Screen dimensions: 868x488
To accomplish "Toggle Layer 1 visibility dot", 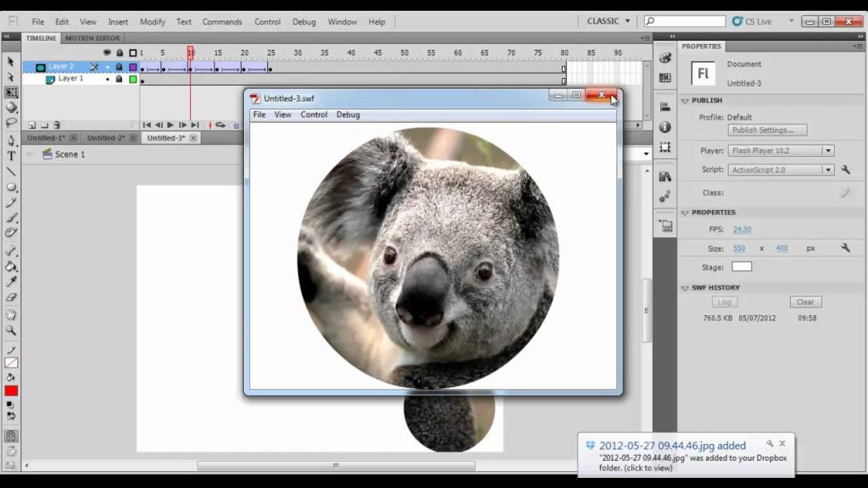I will 108,79.
